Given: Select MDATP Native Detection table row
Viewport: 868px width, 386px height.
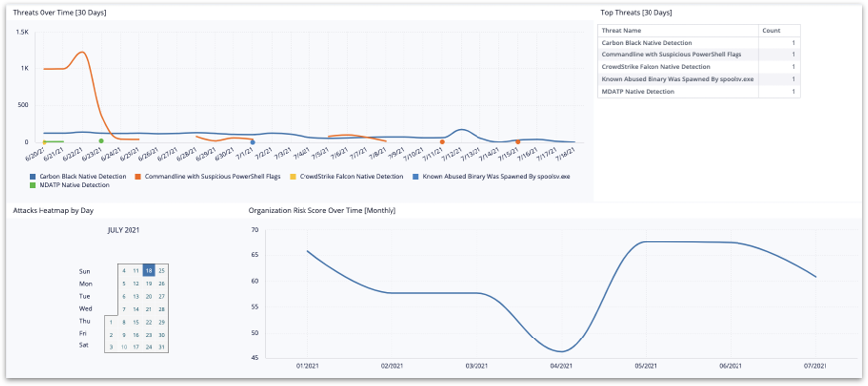Looking at the screenshot, I should tap(699, 91).
